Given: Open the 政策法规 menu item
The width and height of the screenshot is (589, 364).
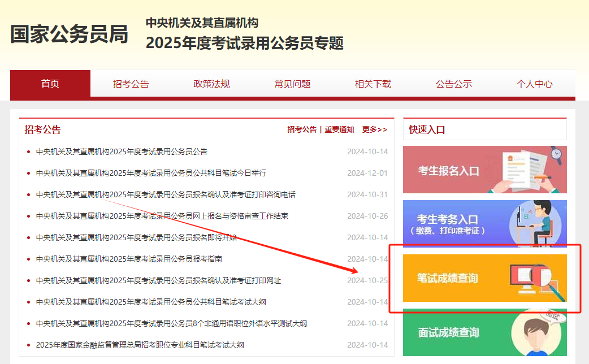Looking at the screenshot, I should pyautogui.click(x=211, y=84).
